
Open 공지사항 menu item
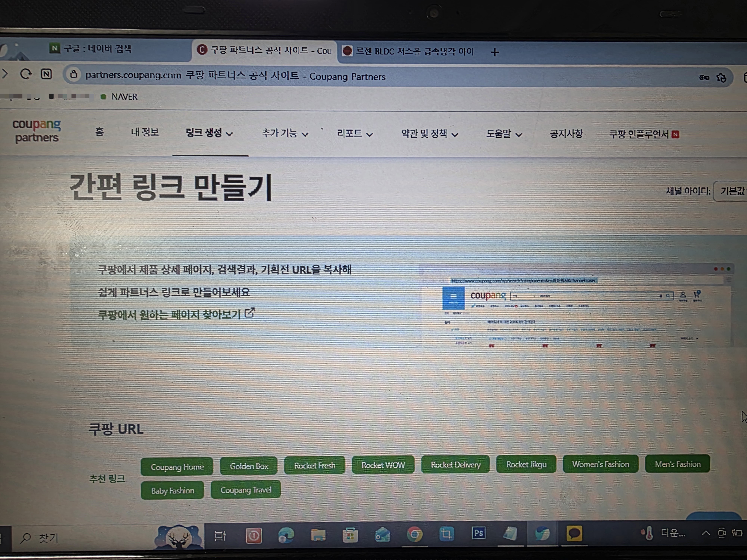coord(566,134)
